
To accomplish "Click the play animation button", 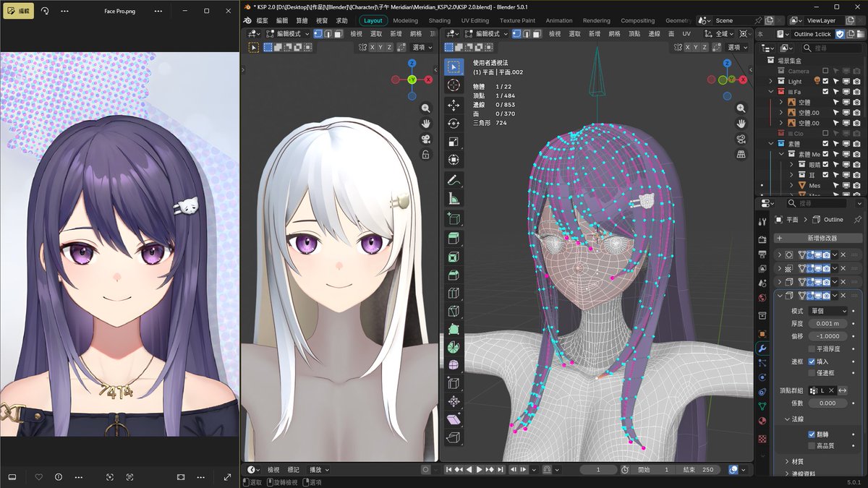I will click(x=479, y=470).
